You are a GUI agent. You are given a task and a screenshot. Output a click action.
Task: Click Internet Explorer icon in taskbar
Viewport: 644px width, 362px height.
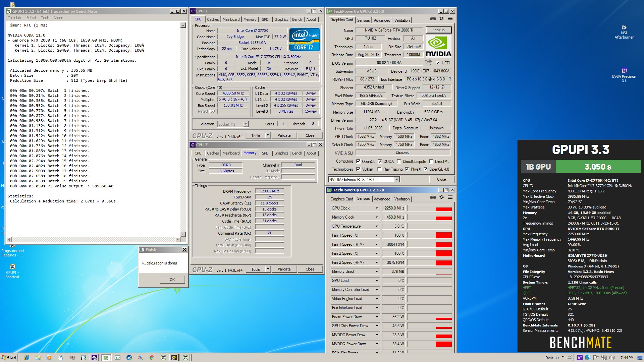click(x=27, y=358)
